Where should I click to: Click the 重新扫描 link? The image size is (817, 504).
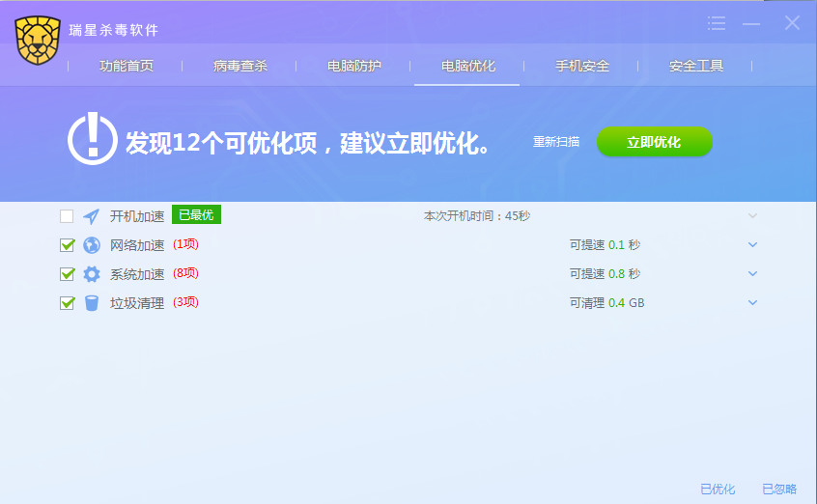[556, 142]
